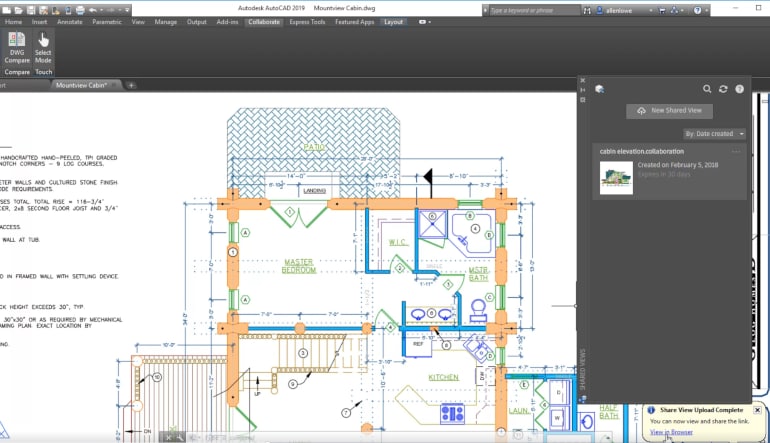Click the binoculars search icon
This screenshot has width=770, height=443.
point(587,10)
